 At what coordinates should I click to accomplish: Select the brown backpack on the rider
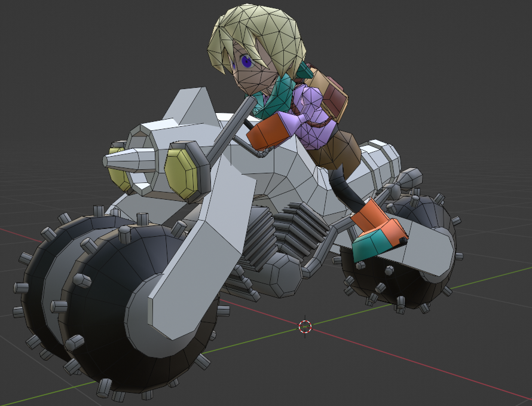tap(330, 96)
